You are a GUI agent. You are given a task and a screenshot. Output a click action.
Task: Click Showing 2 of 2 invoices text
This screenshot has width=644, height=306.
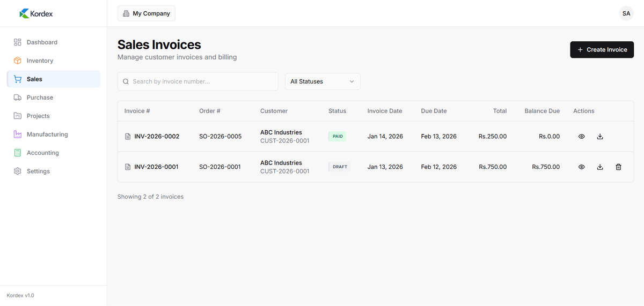click(150, 197)
